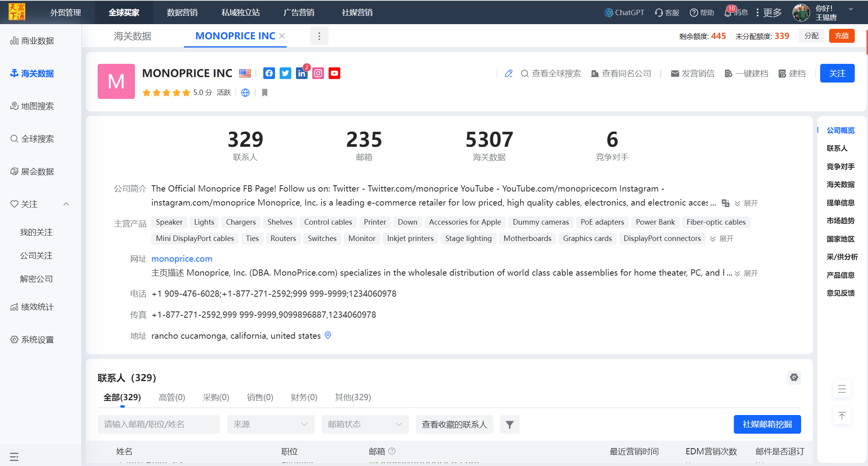Open 外贸管理 top menu
Image resolution: width=868 pixels, height=466 pixels.
pyautogui.click(x=66, y=12)
